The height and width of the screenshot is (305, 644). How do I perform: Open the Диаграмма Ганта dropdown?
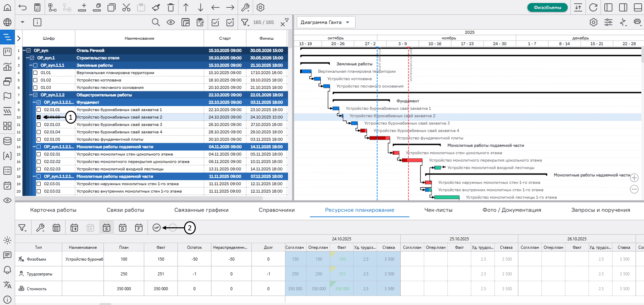click(326, 23)
